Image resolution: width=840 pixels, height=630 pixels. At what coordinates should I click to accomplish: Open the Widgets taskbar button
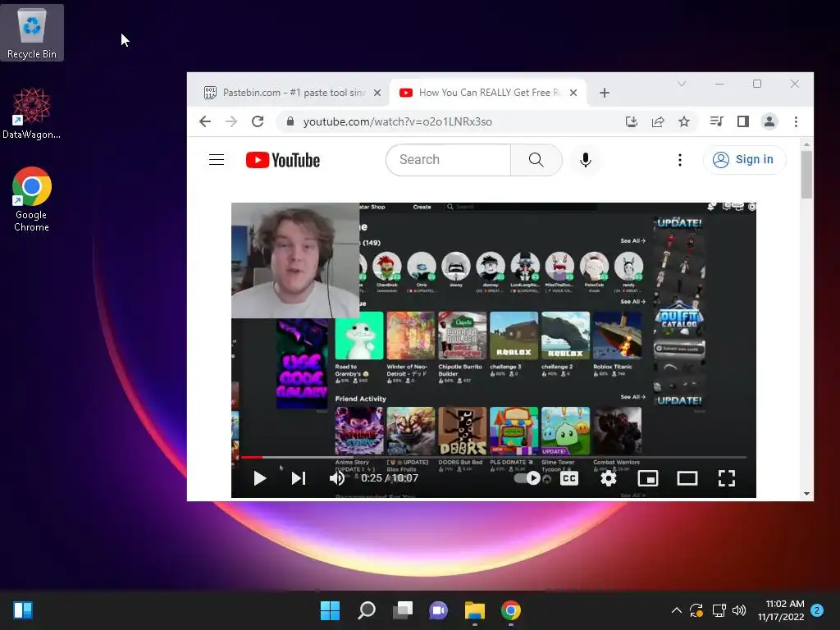22,610
